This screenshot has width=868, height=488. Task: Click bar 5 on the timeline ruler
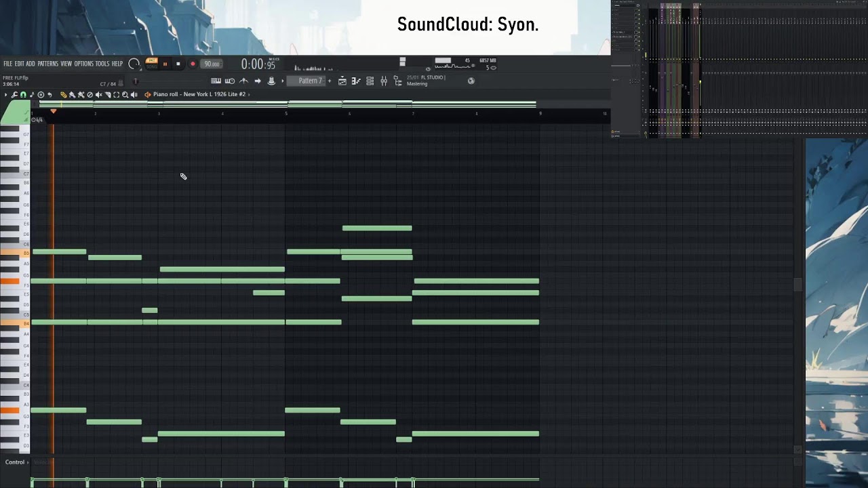point(285,113)
